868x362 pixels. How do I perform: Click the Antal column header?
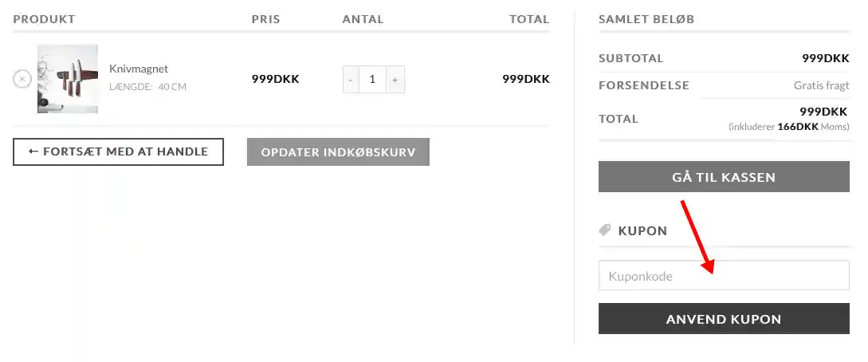click(x=363, y=19)
